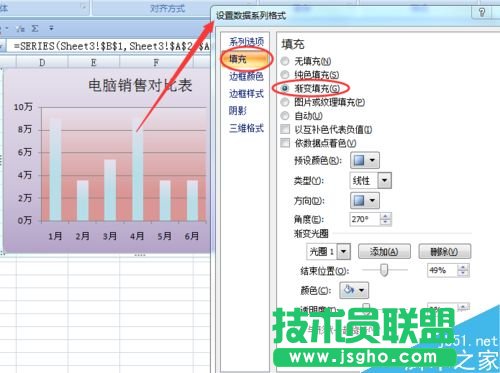500x373 pixels.
Task: Select column E header
Action: coord(94,62)
